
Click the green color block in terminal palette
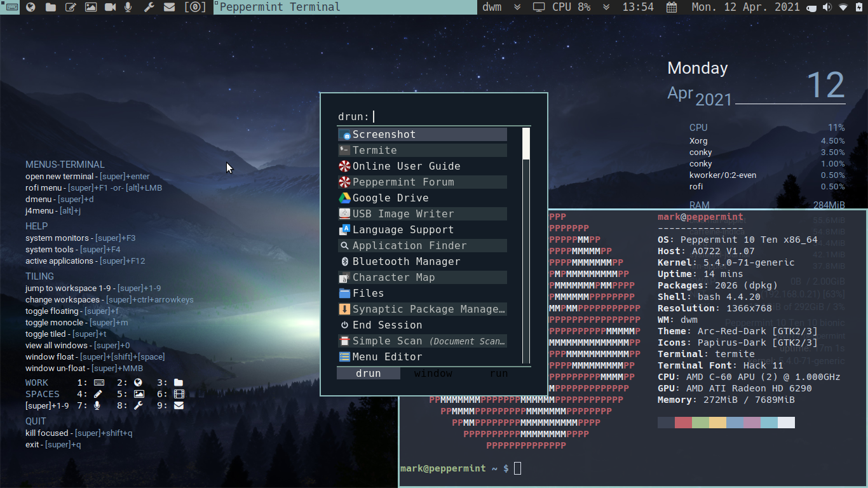(700, 423)
